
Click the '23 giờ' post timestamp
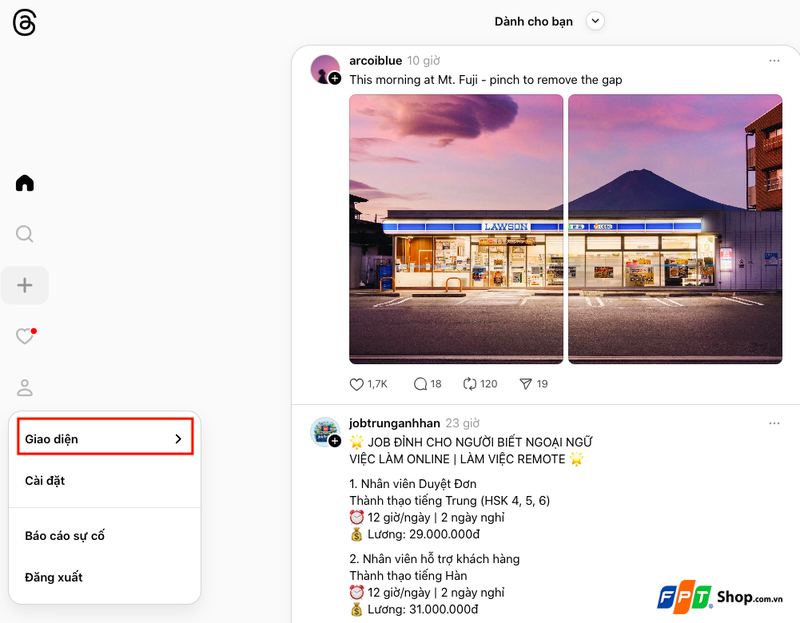click(x=462, y=423)
